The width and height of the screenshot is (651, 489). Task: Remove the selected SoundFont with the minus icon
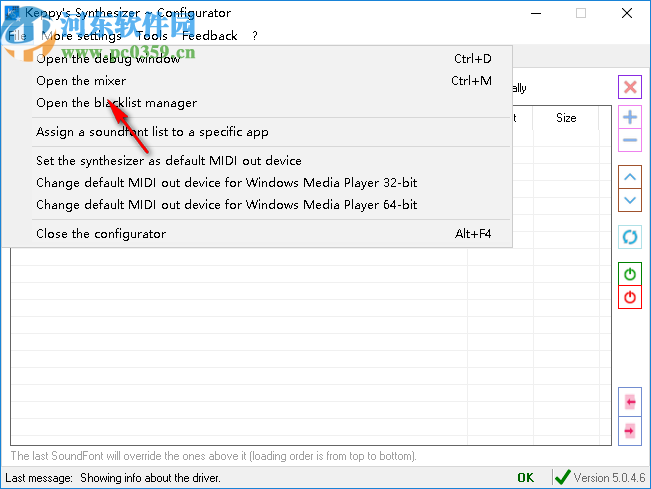coord(630,140)
